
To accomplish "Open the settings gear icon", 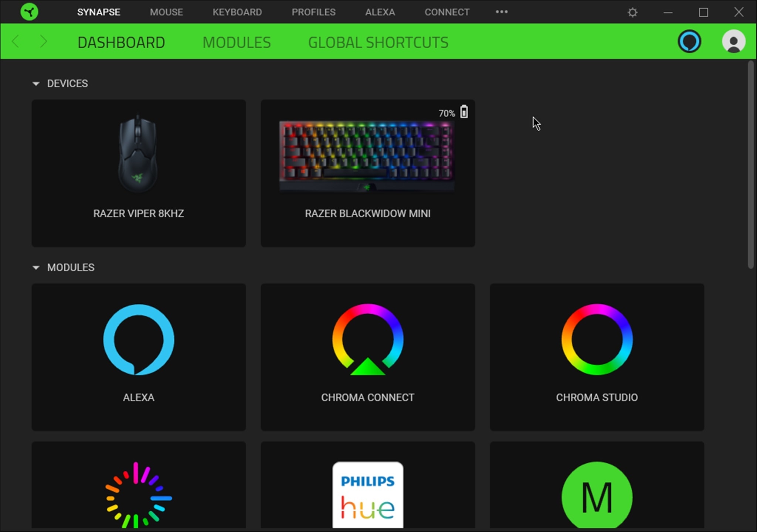I will pos(632,13).
